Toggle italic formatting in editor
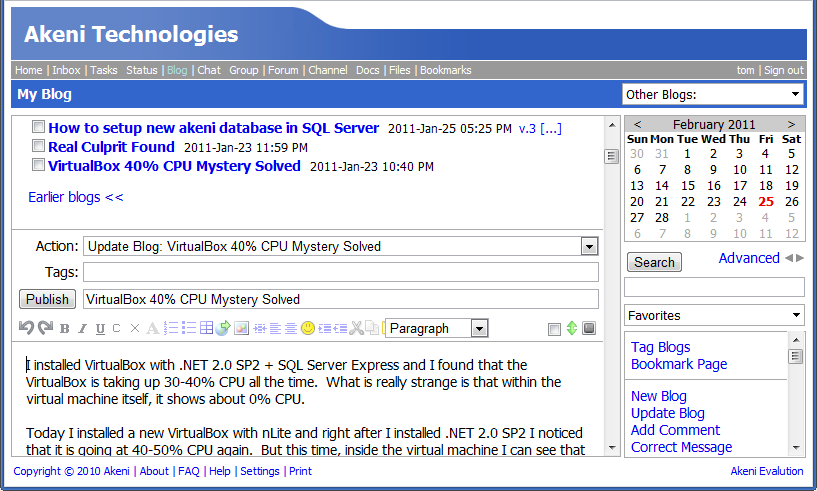817x491 pixels. [x=82, y=328]
